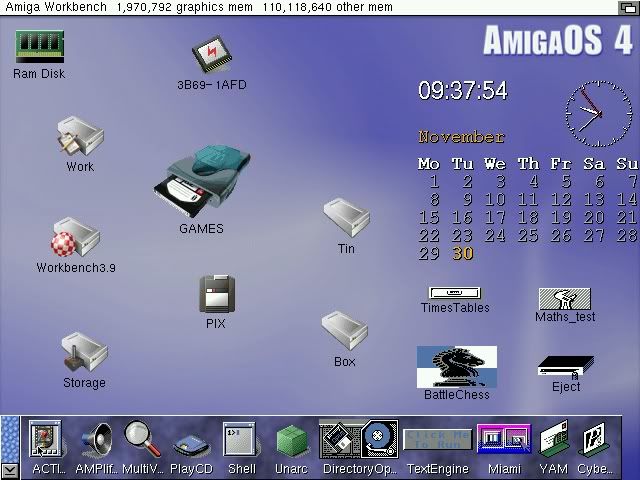Click the graphics mem readout in title bar

coord(185,7)
